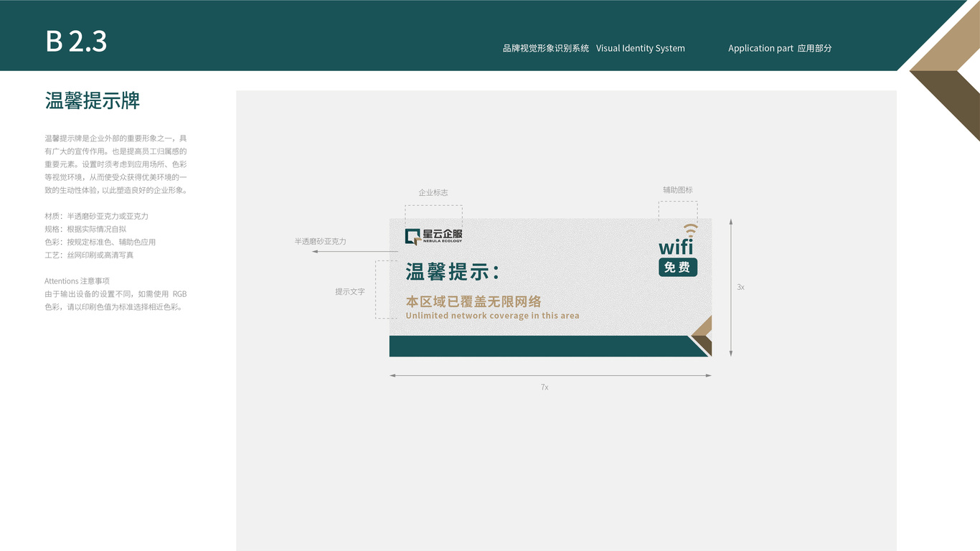Click header text Visual Identity System
Image resolution: width=980 pixels, height=551 pixels.
(x=641, y=48)
